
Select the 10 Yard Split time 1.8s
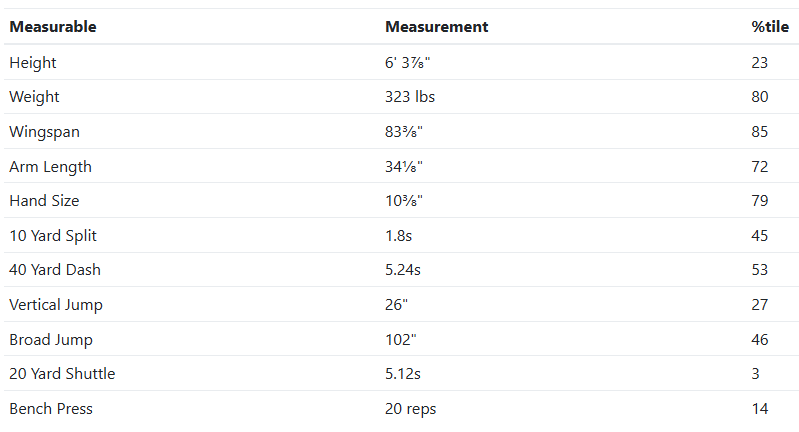[399, 236]
